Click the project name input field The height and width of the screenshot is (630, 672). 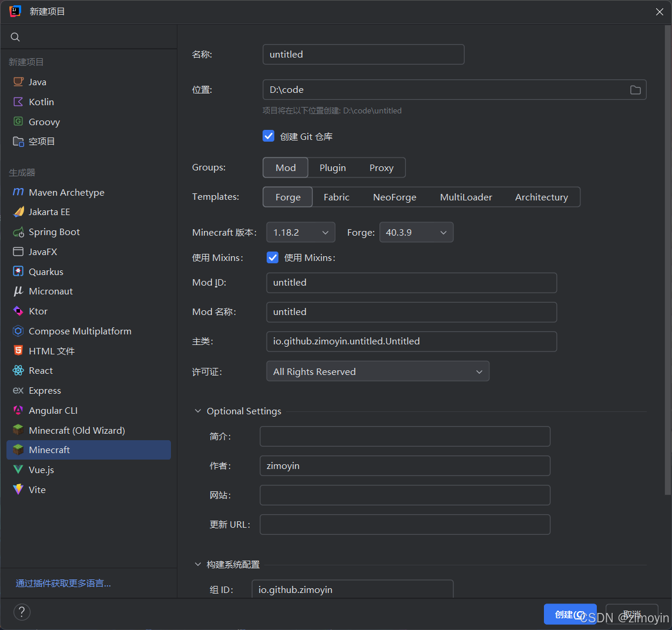click(x=364, y=55)
